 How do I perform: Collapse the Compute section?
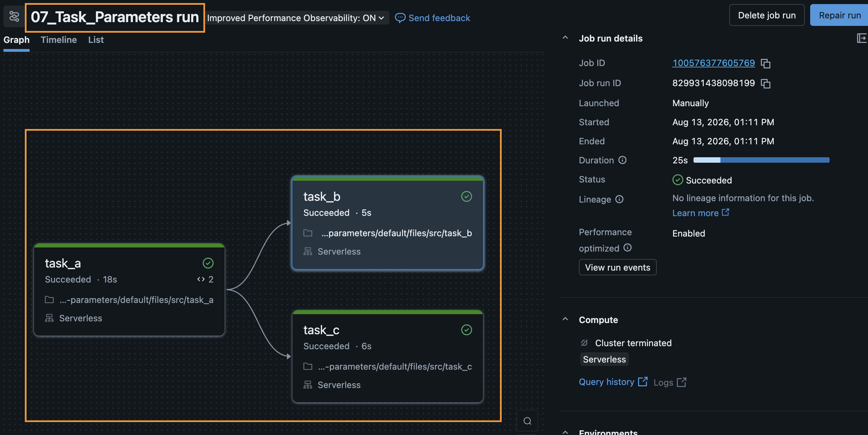point(565,319)
